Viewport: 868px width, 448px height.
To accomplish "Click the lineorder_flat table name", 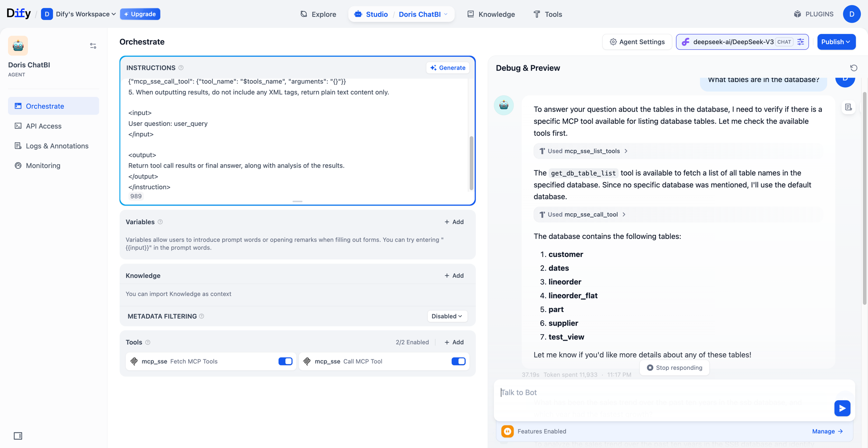I will click(573, 295).
